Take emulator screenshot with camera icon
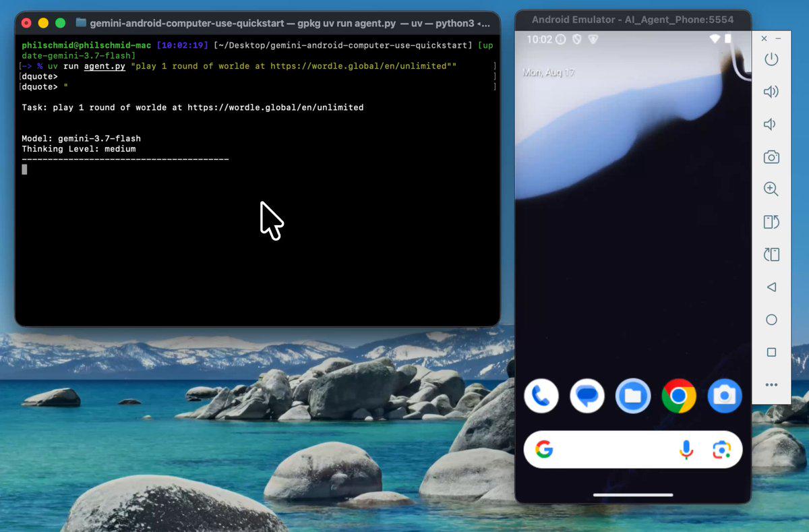Image resolution: width=809 pixels, height=532 pixels. [771, 157]
